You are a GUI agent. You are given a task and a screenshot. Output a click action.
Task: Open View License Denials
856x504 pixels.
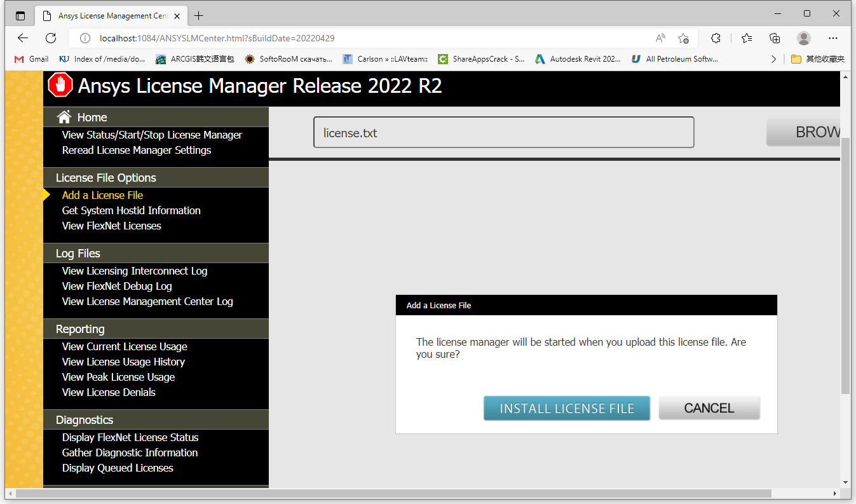(x=109, y=392)
